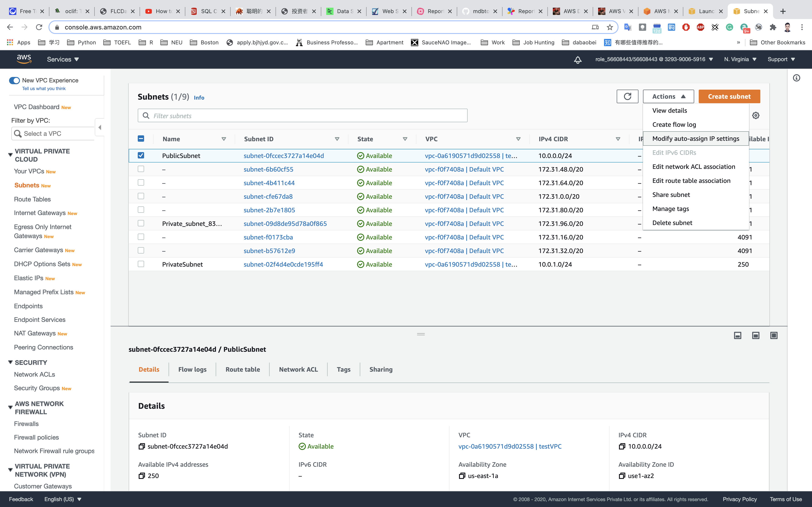The height and width of the screenshot is (507, 812).
Task: Select Modify auto-assign IP settings
Action: click(x=696, y=139)
